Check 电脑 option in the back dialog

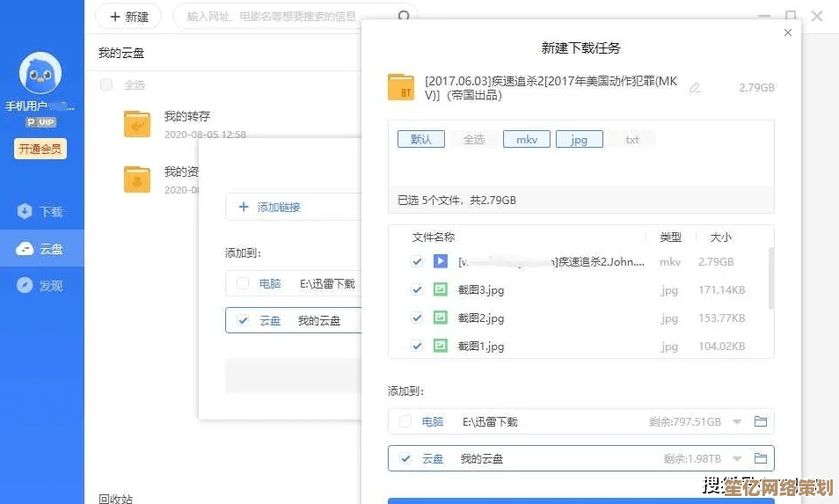point(243,283)
